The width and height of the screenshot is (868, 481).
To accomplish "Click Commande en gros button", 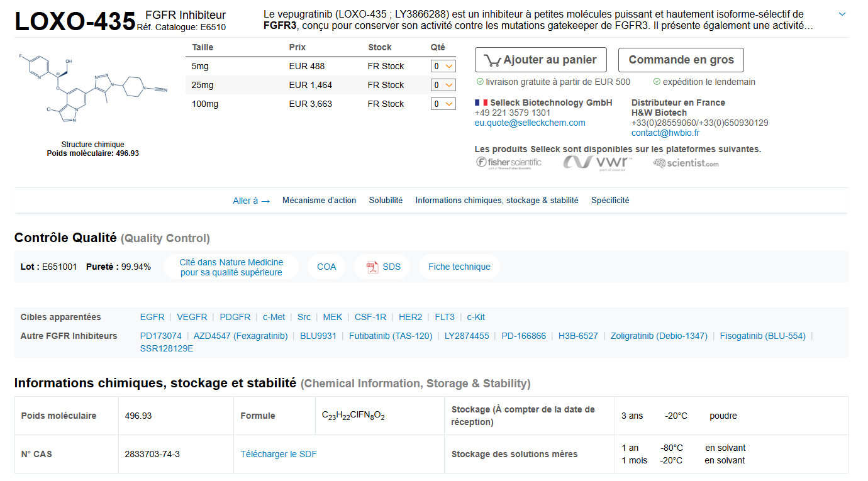I will pyautogui.click(x=681, y=60).
